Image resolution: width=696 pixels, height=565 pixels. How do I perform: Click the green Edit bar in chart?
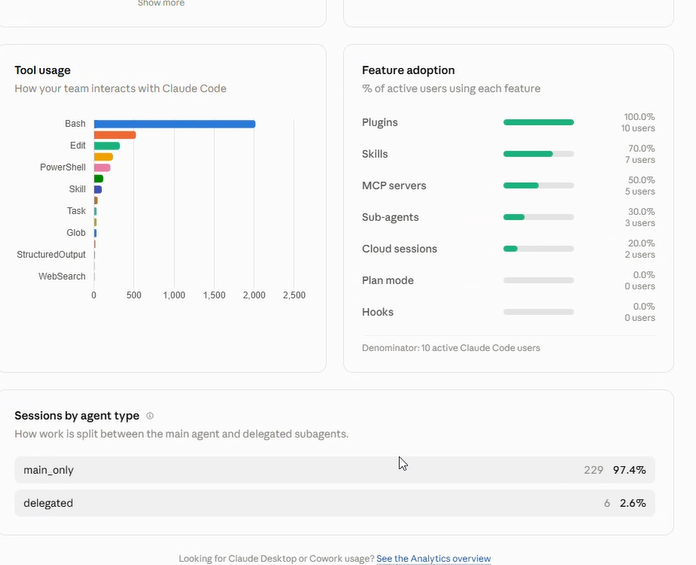(107, 146)
